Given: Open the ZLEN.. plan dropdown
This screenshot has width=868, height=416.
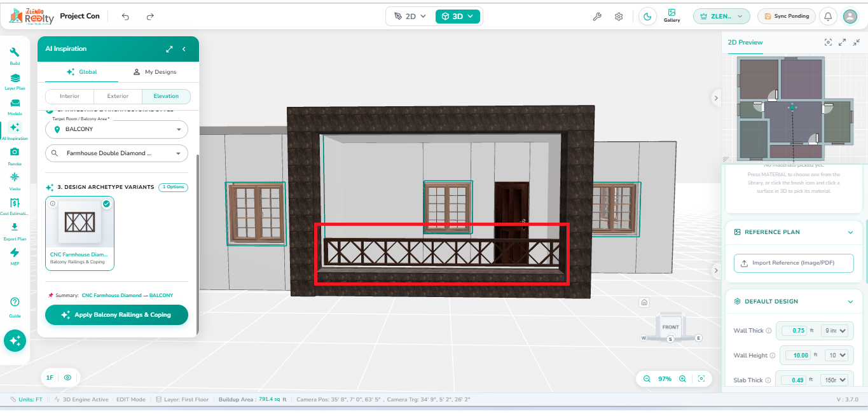Looking at the screenshot, I should point(722,17).
